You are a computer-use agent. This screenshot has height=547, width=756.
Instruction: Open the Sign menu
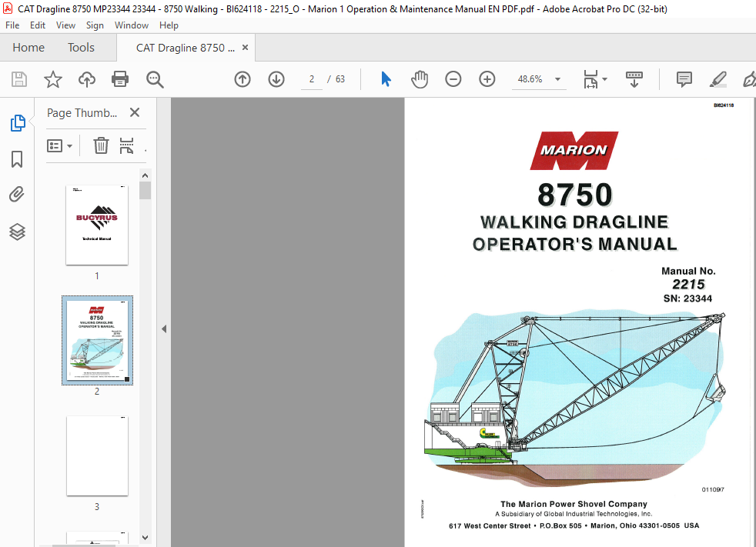[x=95, y=25]
